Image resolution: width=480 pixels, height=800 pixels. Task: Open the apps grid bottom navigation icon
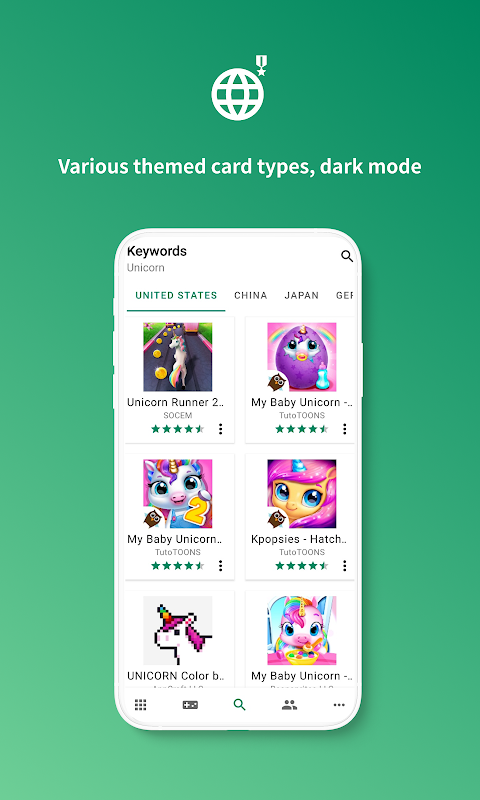[x=140, y=705]
